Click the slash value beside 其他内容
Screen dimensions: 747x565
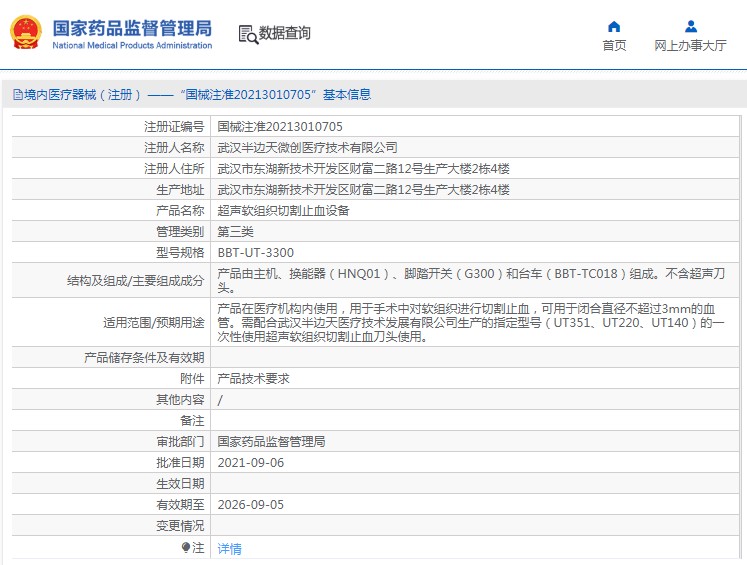[220, 400]
